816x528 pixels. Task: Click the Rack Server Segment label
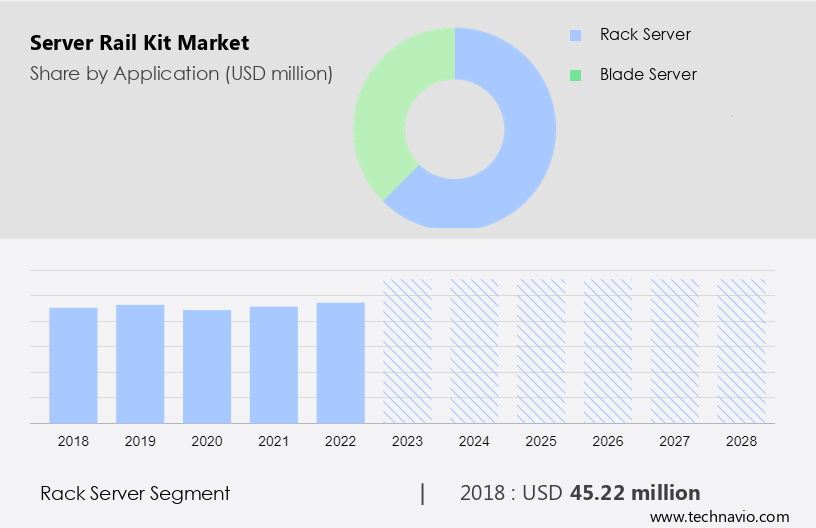tap(135, 493)
